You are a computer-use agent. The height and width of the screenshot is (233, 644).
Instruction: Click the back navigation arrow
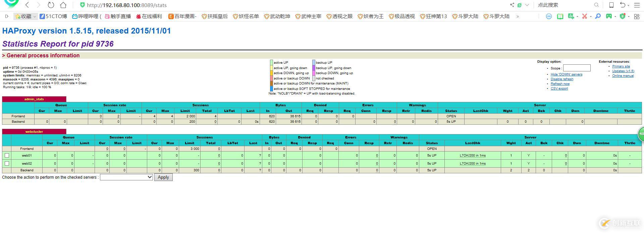[x=27, y=5]
